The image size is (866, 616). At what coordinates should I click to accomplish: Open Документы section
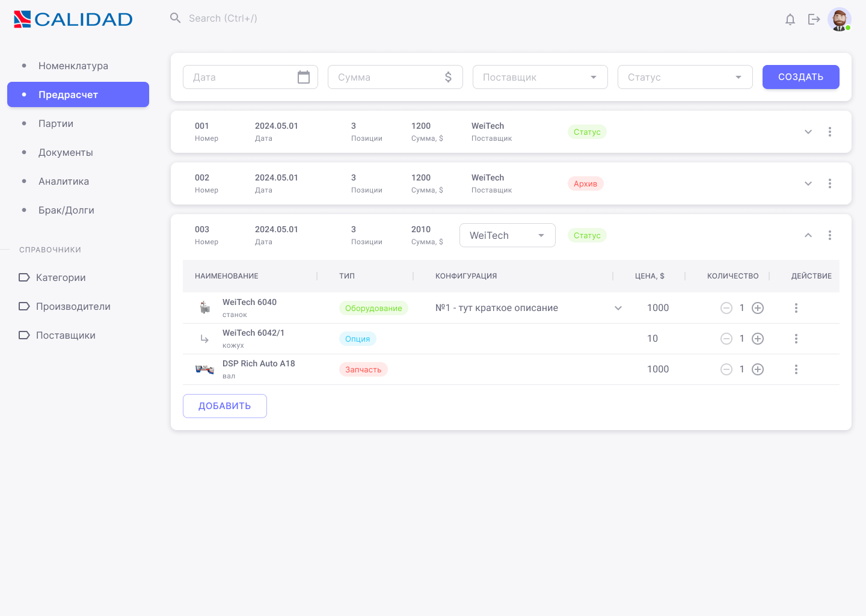tap(78, 152)
